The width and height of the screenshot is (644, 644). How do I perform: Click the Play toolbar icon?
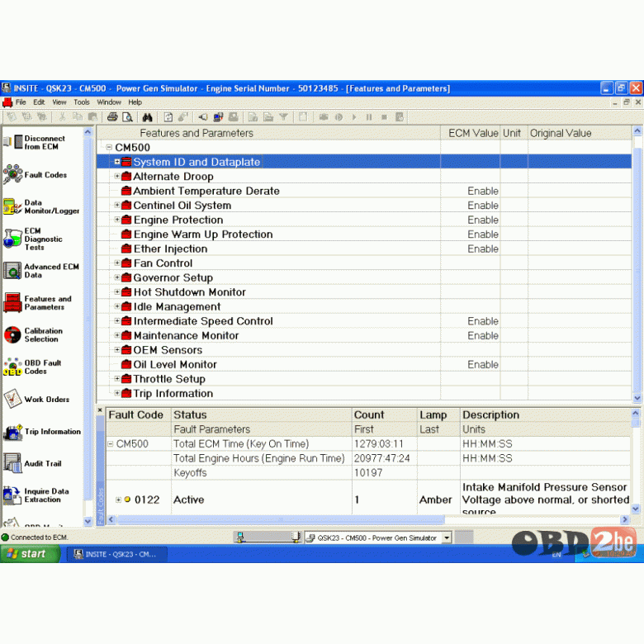click(x=354, y=117)
